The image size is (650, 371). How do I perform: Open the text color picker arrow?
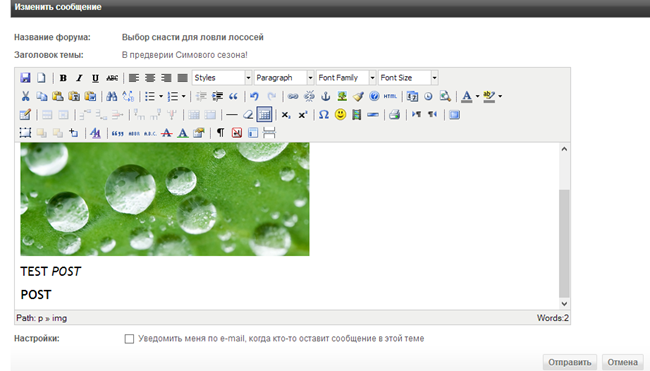pos(478,96)
